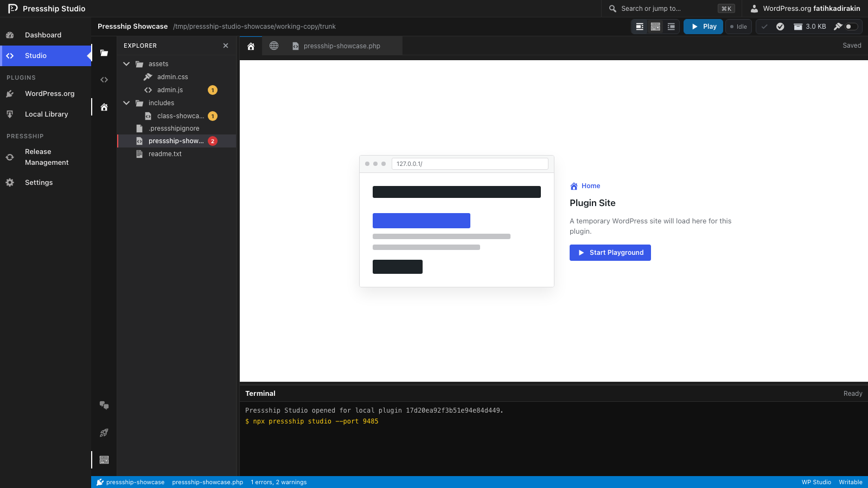Click the plain checkmark icon
Image resolution: width=868 pixels, height=488 pixels.
coord(764,27)
